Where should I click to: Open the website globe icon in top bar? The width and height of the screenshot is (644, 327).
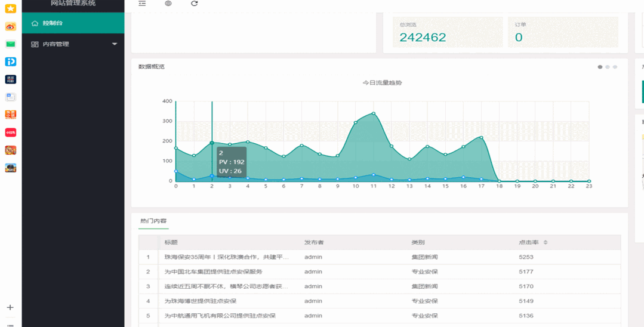168,4
